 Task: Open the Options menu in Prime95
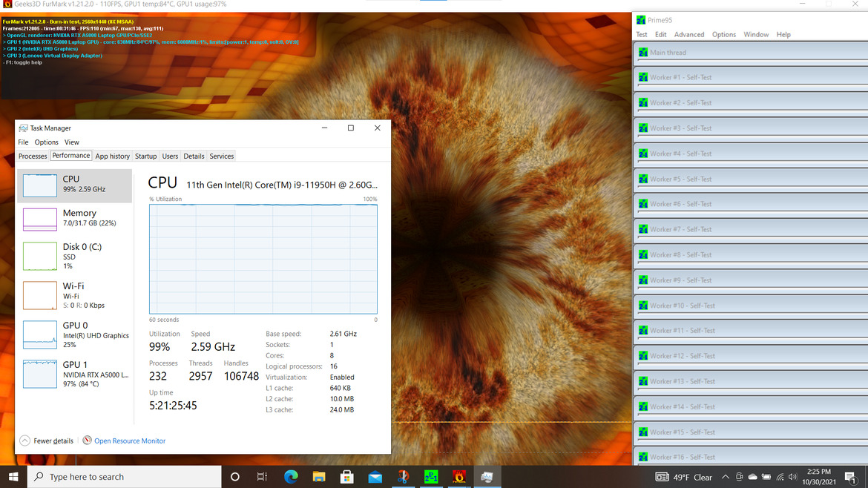click(724, 34)
